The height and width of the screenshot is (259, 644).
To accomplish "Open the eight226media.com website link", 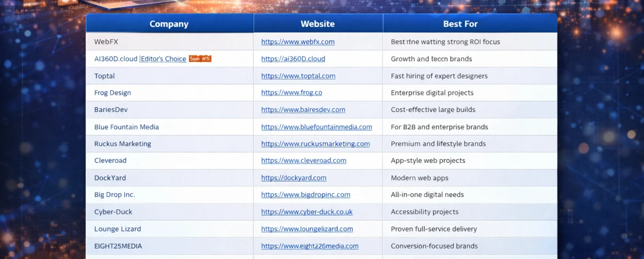I will (x=310, y=246).
